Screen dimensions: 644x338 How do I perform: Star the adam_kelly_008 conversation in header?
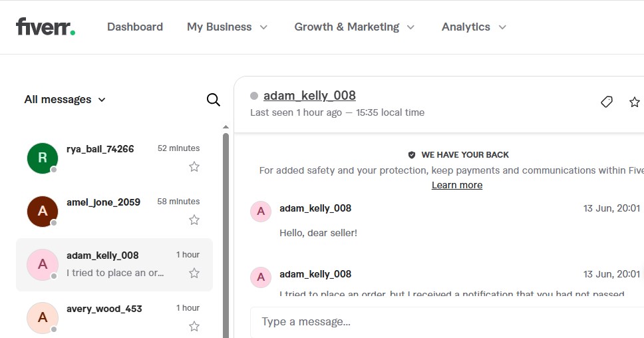tap(634, 102)
